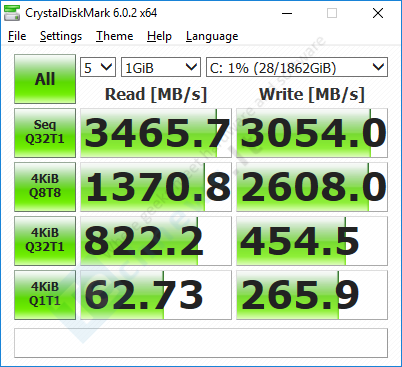Screen dimensions: 402x367
Task: Click the Seq write result 3054.0
Action: 312,133
